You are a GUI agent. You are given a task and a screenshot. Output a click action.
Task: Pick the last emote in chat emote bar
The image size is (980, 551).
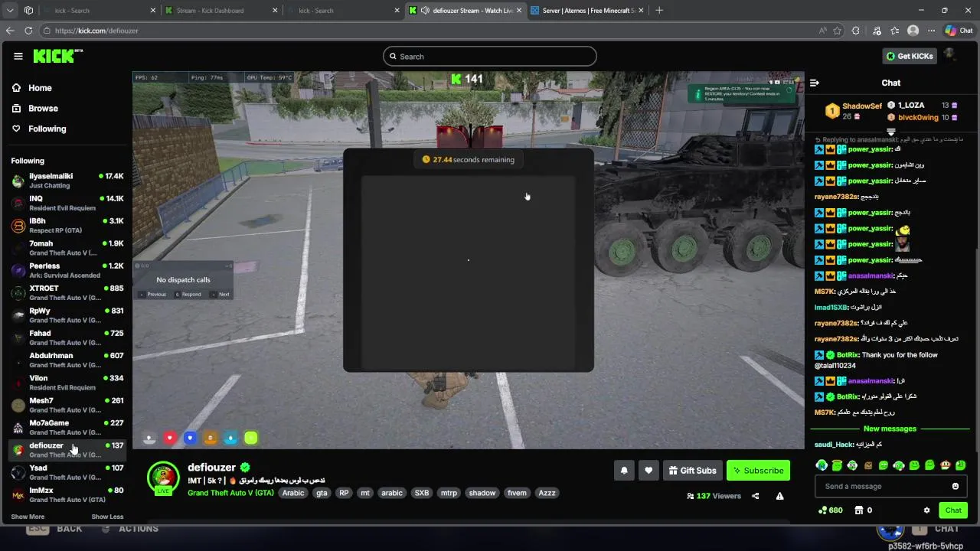tap(961, 465)
